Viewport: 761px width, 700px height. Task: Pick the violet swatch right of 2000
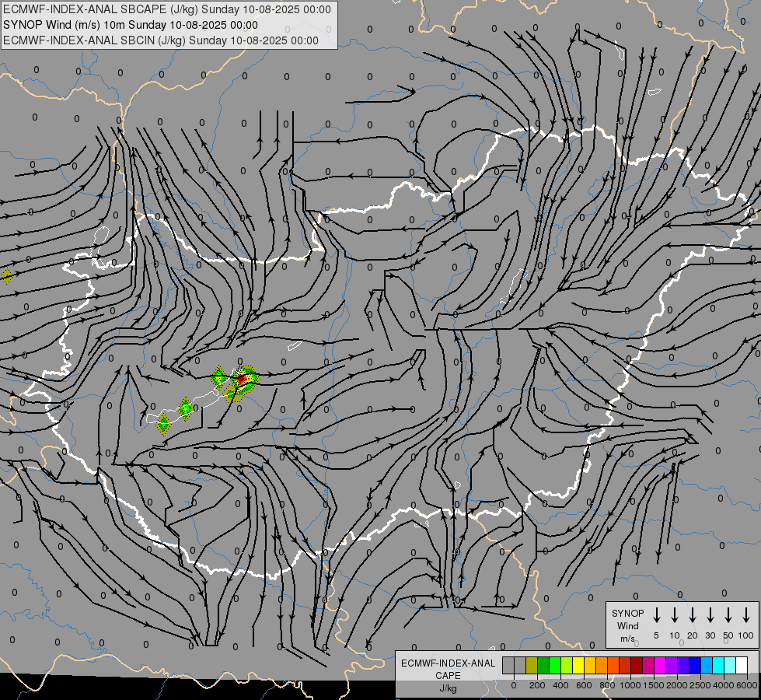[x=682, y=665]
